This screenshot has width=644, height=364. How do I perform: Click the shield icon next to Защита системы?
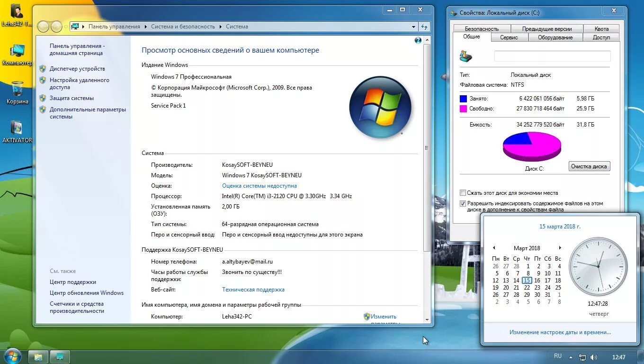[x=43, y=98]
